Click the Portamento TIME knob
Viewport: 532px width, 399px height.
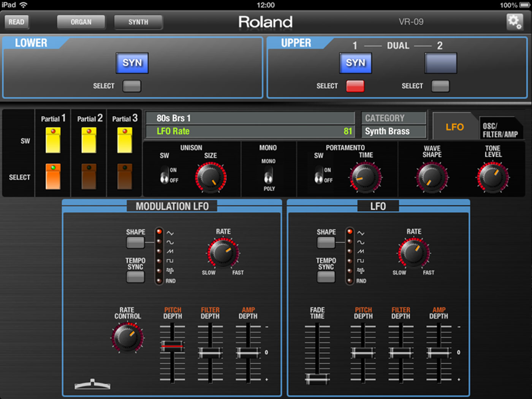pyautogui.click(x=366, y=177)
